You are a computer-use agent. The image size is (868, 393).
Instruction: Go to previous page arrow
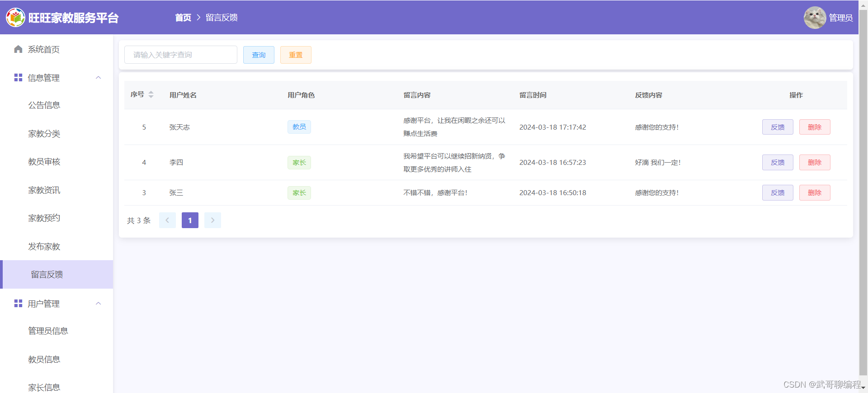click(x=167, y=220)
